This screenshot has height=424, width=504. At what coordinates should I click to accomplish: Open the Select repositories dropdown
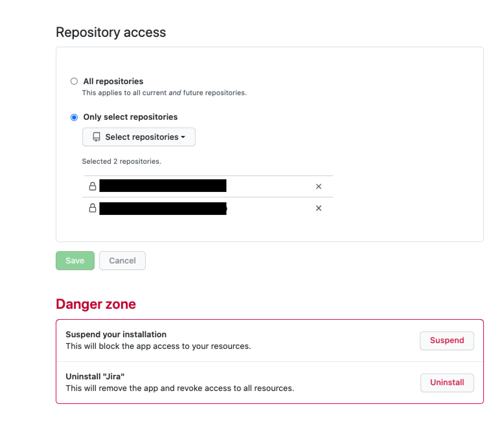[139, 137]
